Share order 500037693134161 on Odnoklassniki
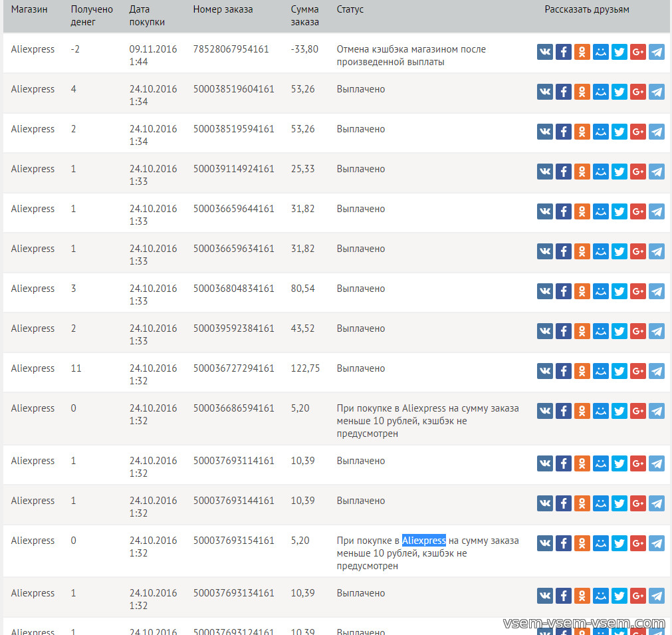 click(x=582, y=596)
